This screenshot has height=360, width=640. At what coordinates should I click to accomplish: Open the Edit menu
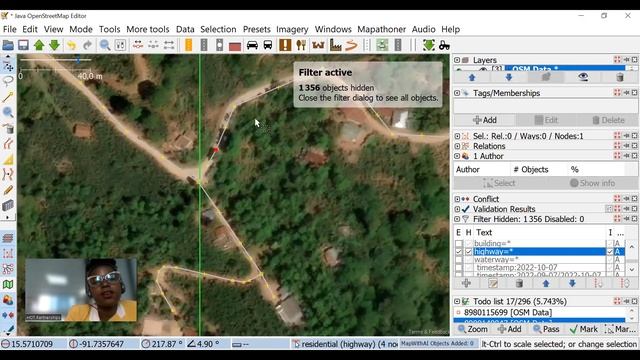30,29
